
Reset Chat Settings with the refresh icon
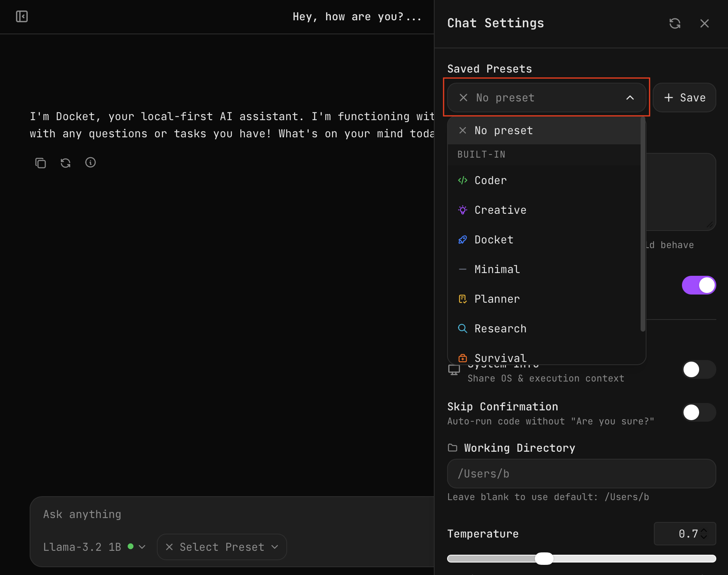(675, 23)
